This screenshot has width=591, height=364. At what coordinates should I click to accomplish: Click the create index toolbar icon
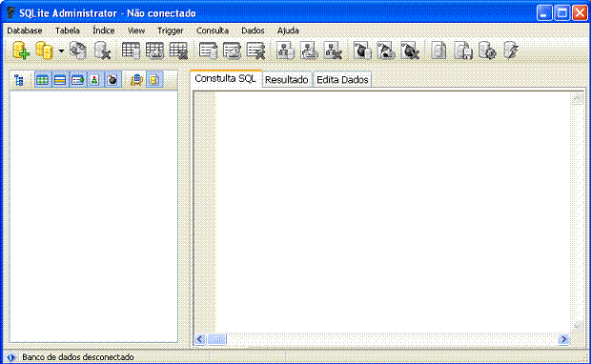pyautogui.click(x=208, y=51)
